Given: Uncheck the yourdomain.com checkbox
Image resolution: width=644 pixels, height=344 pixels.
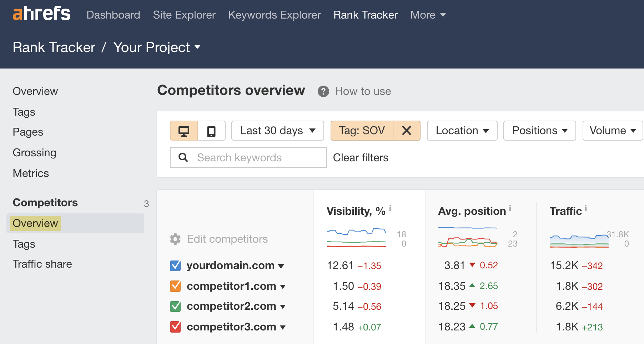Looking at the screenshot, I should [x=175, y=265].
